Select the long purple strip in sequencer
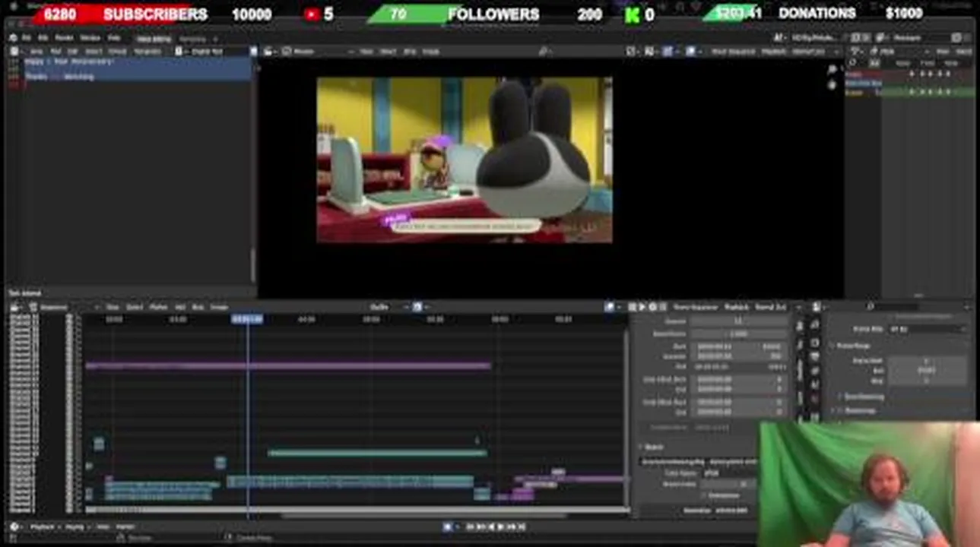 point(288,365)
